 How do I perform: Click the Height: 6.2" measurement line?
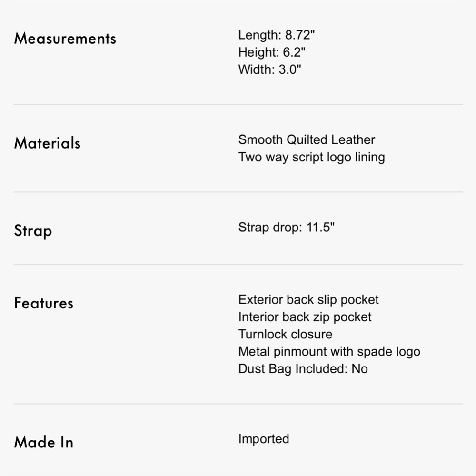point(272,52)
